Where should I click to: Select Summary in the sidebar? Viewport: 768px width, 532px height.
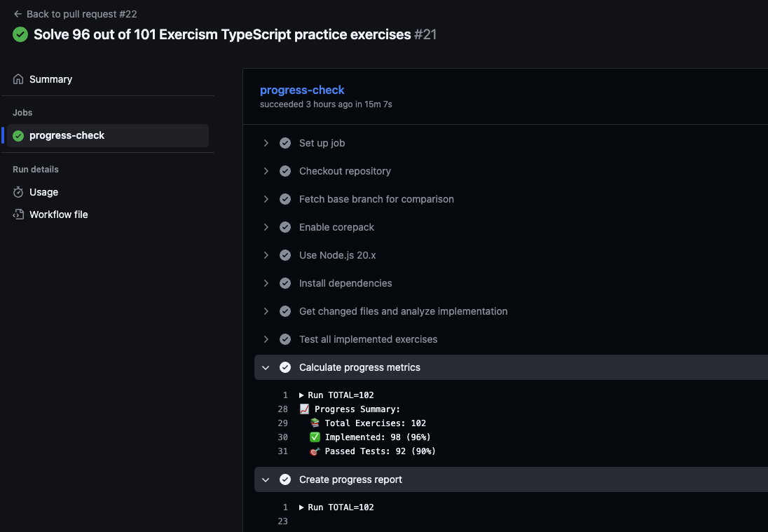pos(50,79)
